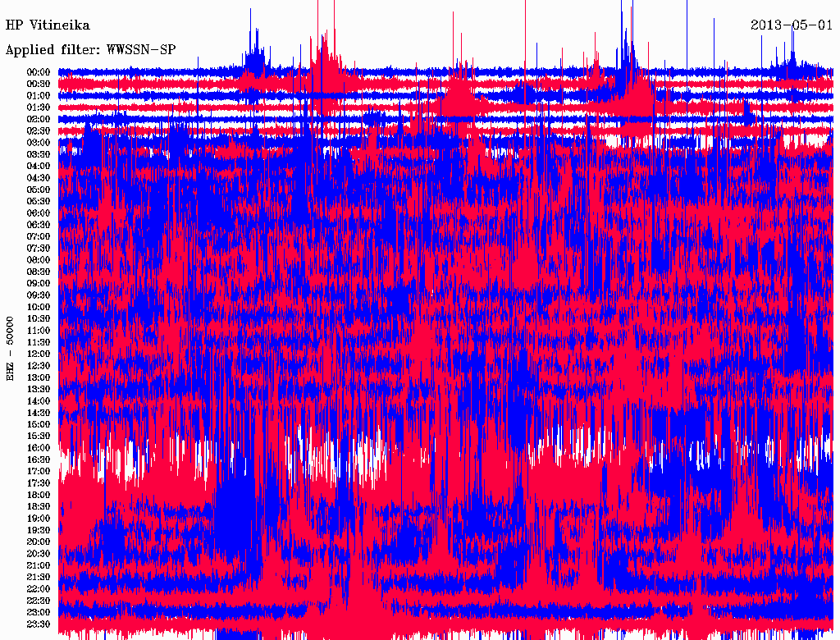Click the EHZ - 50000 axis label
Screen dimensions: 840x640
coord(10,349)
